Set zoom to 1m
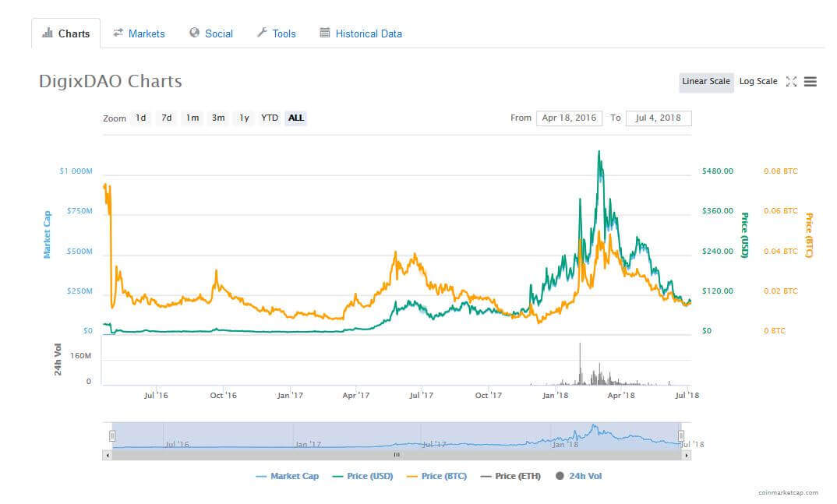The height and width of the screenshot is (504, 837). pos(192,118)
